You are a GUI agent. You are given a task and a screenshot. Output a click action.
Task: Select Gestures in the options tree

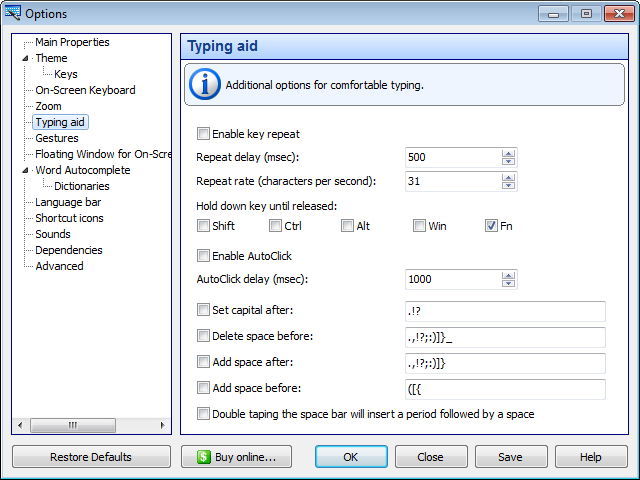(x=56, y=138)
